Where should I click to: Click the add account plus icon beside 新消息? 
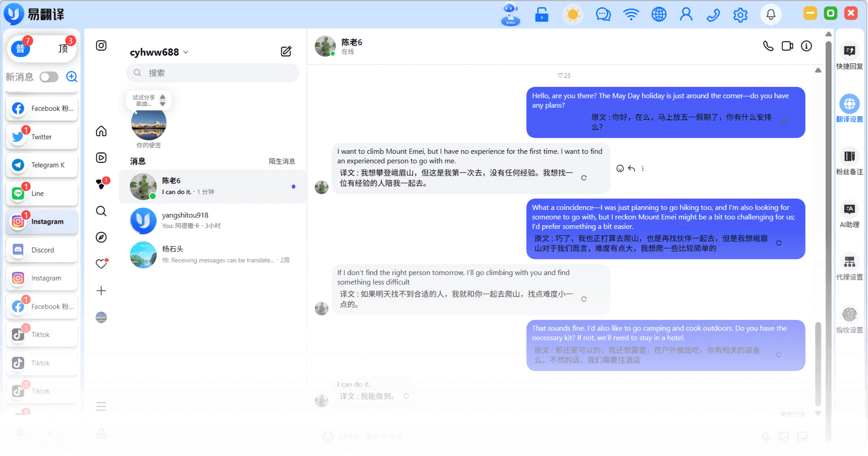click(71, 76)
